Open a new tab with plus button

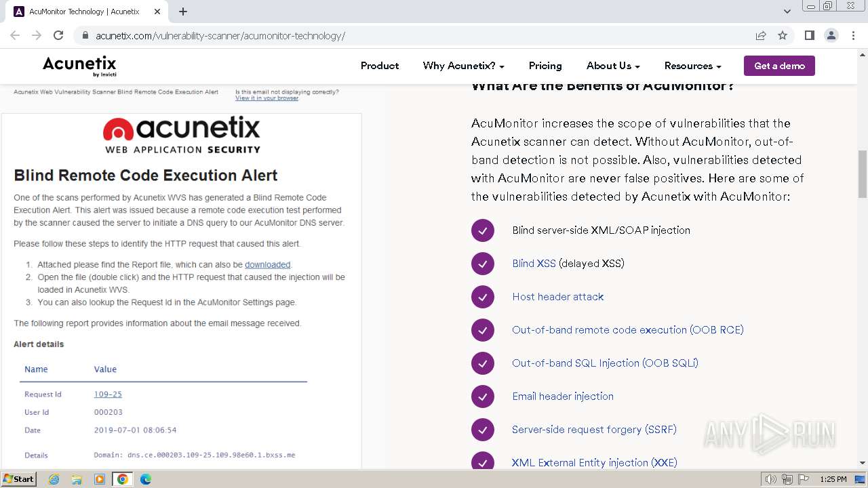[x=183, y=12]
